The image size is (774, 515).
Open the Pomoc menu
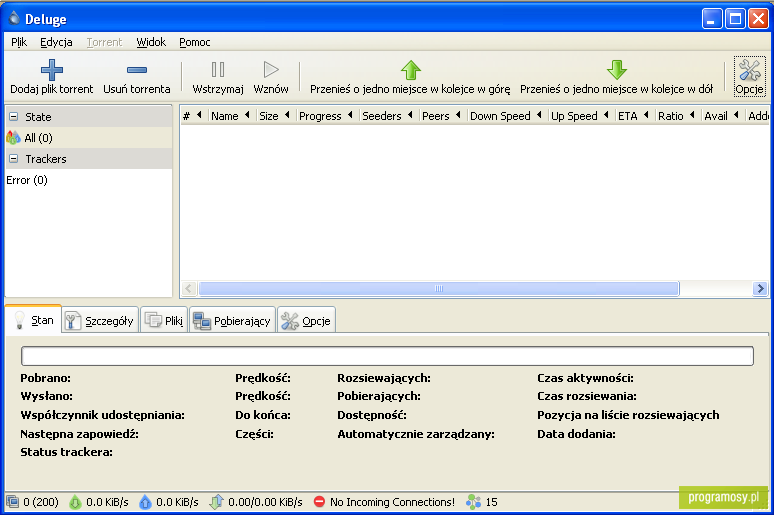(194, 42)
